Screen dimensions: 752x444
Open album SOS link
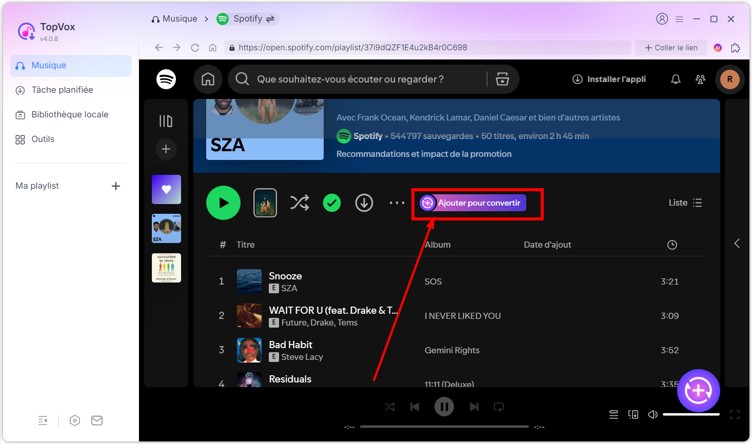tap(433, 281)
